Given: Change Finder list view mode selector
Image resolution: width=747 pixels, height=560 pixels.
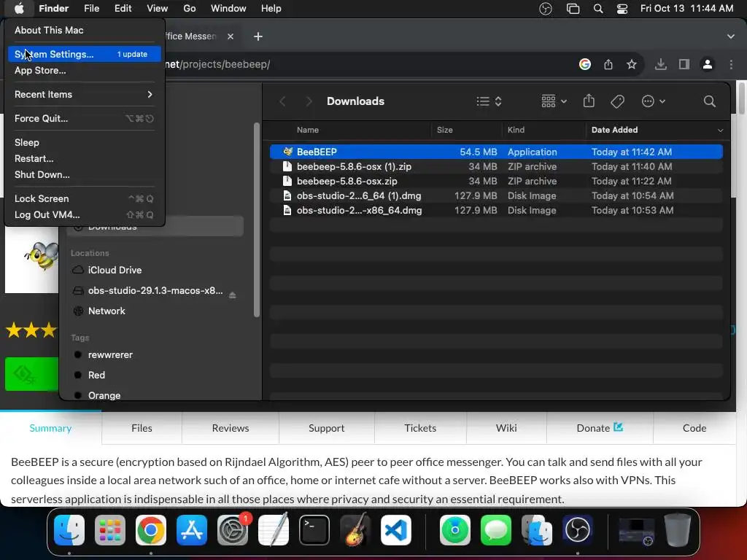Looking at the screenshot, I should click(489, 101).
